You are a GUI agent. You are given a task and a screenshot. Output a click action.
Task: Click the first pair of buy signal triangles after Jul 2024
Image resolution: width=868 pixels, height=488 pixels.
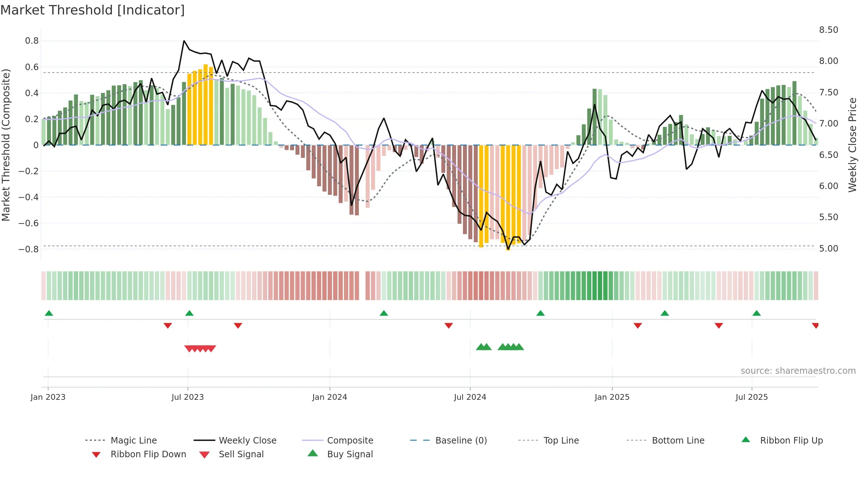484,347
